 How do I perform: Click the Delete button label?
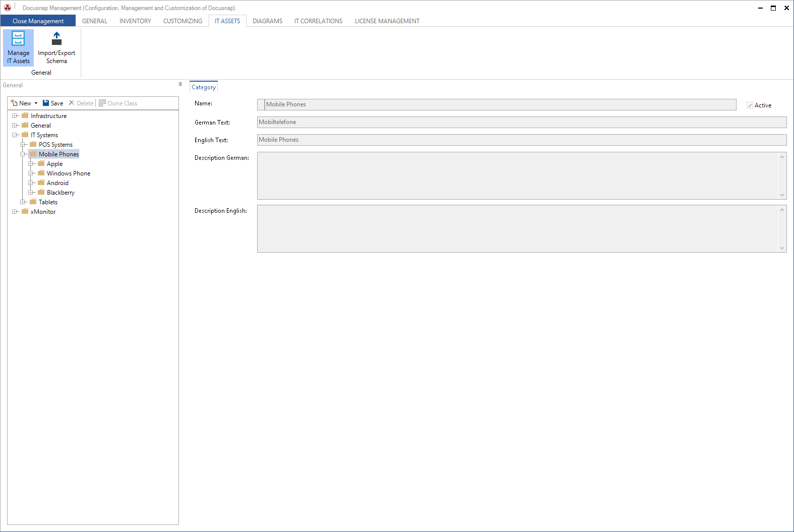[x=85, y=103]
